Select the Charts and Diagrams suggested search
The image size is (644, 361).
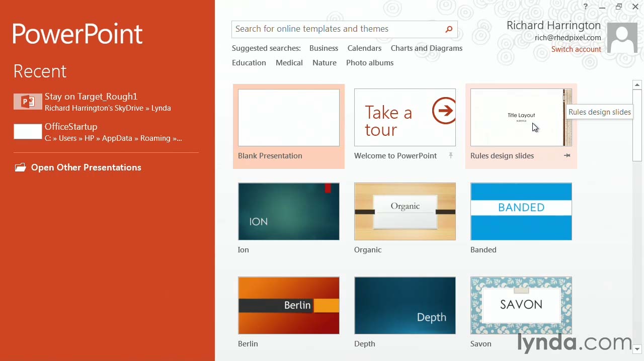(426, 48)
